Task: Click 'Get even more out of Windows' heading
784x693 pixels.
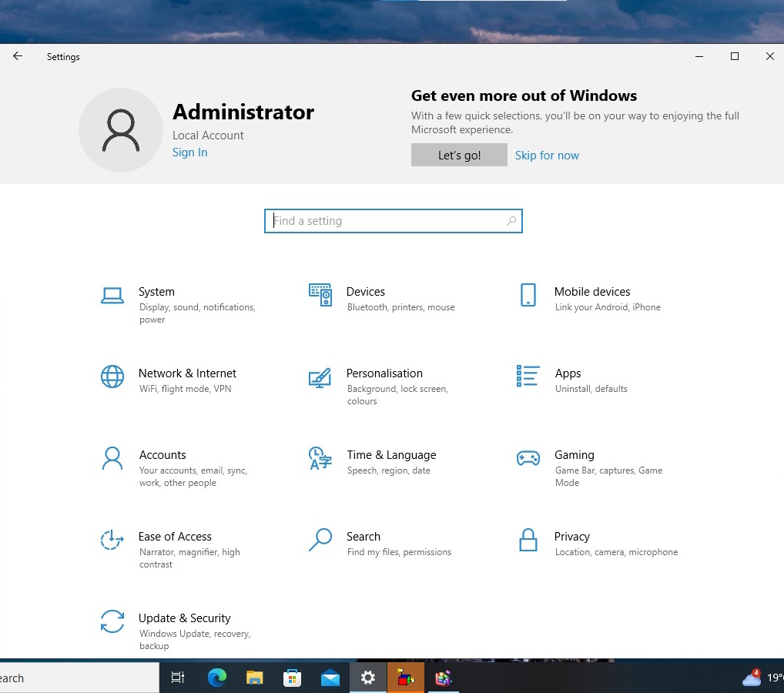Action: pyautogui.click(x=524, y=95)
